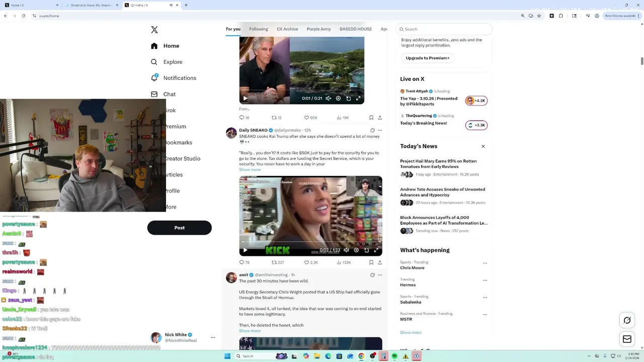Screen dimensions: 644x362
Task: Toggle picture-in-picture on Kick video
Action: pyautogui.click(x=366, y=250)
